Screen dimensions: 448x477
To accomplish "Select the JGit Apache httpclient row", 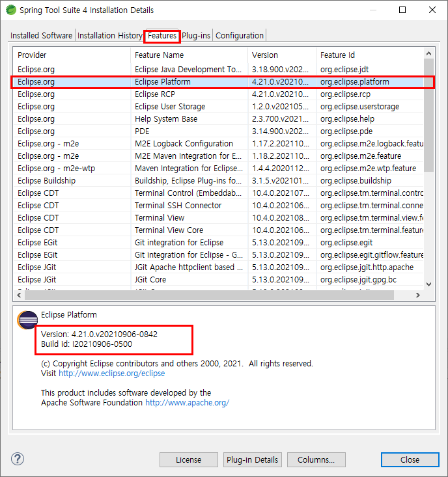I will tap(218, 267).
